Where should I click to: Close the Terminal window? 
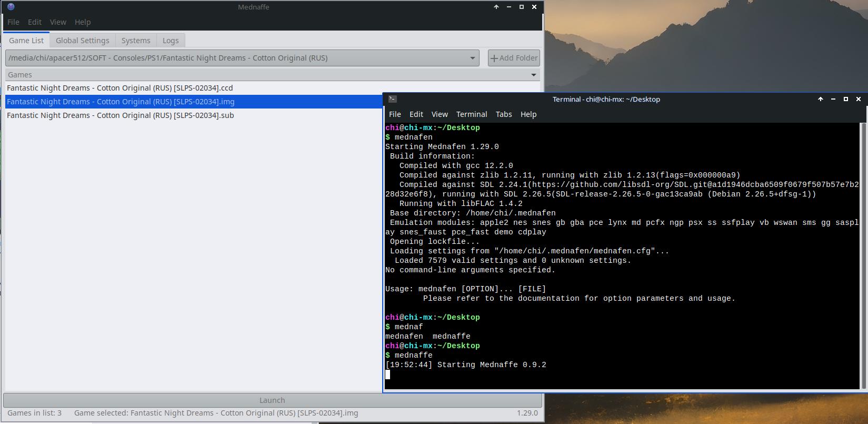[x=858, y=99]
